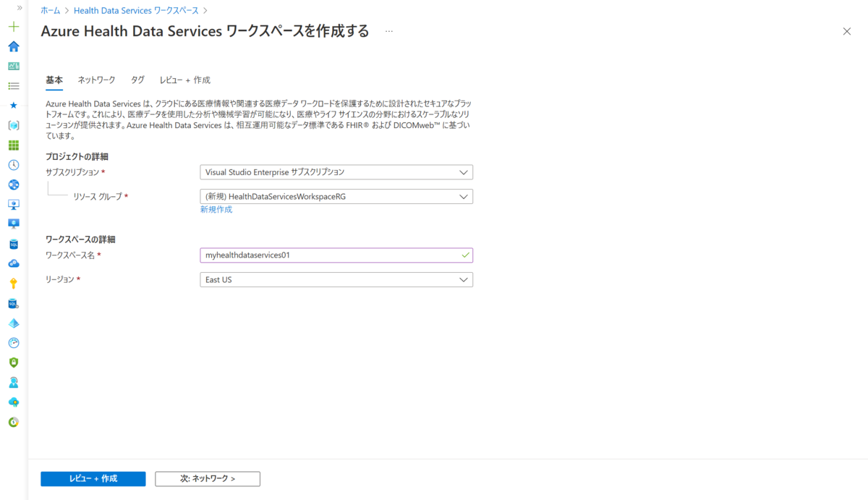Click the リソース グループ field label

[101, 197]
